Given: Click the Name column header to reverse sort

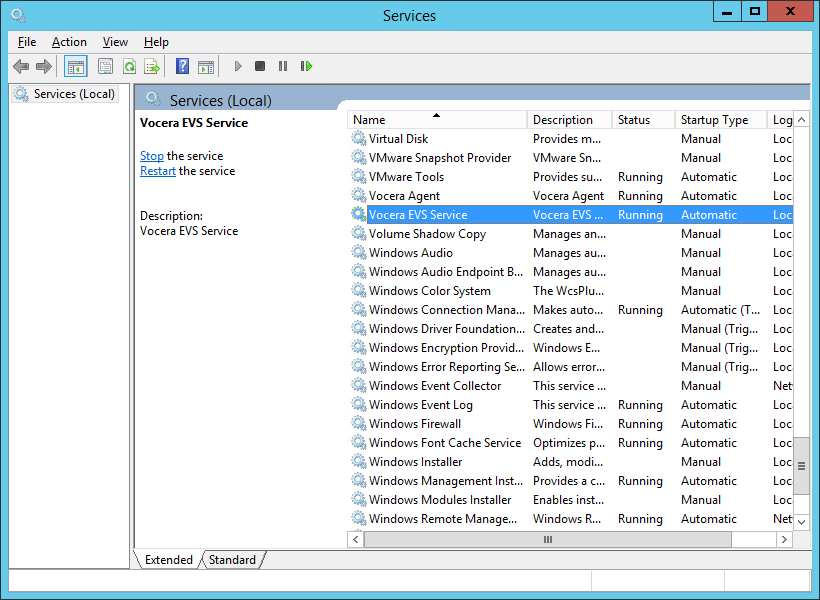Looking at the screenshot, I should (436, 120).
